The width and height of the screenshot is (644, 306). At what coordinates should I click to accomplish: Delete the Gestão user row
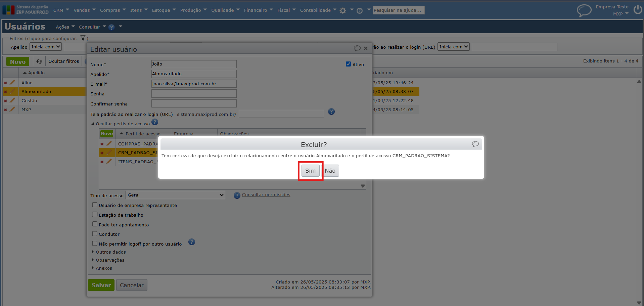[5, 101]
